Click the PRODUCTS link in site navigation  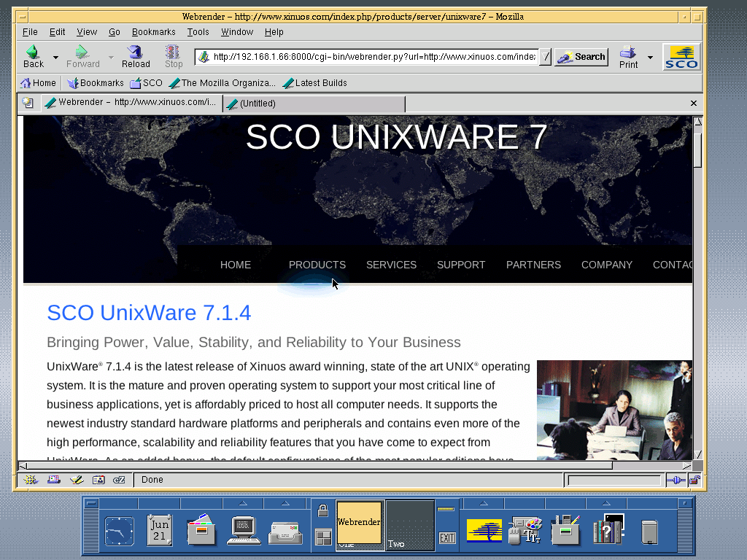tap(317, 265)
